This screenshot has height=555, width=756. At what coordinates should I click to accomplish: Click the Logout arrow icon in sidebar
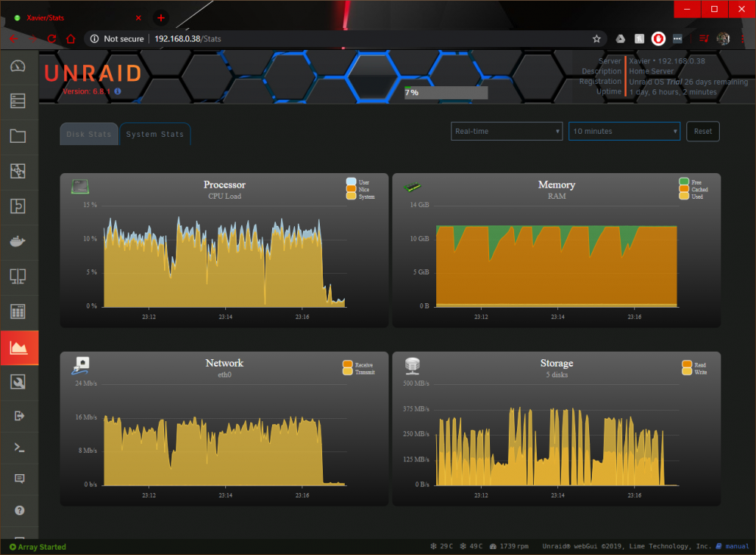point(20,416)
